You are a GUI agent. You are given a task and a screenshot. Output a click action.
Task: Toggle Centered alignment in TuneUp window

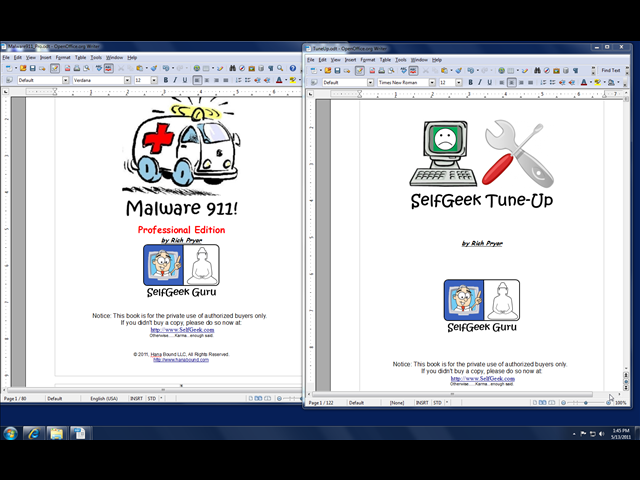pyautogui.click(x=511, y=82)
